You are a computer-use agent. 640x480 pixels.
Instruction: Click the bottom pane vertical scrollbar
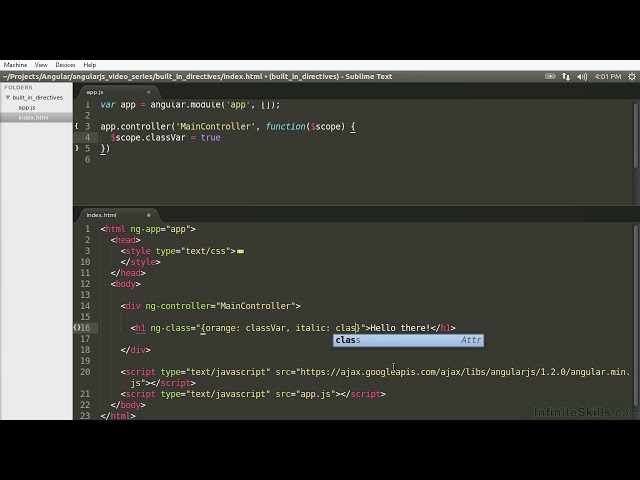point(636,314)
